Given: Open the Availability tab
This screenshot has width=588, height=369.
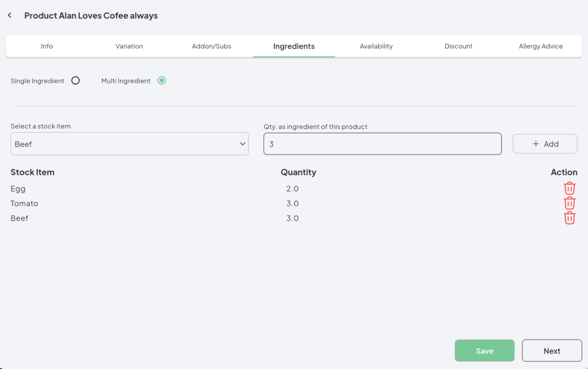Looking at the screenshot, I should click(x=376, y=46).
